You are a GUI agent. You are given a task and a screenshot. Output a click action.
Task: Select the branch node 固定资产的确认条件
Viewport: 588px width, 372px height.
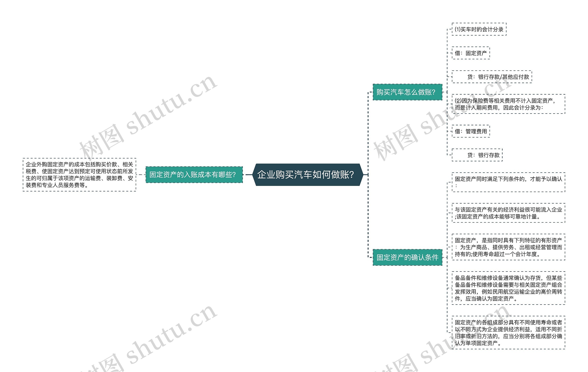pyautogui.click(x=407, y=257)
